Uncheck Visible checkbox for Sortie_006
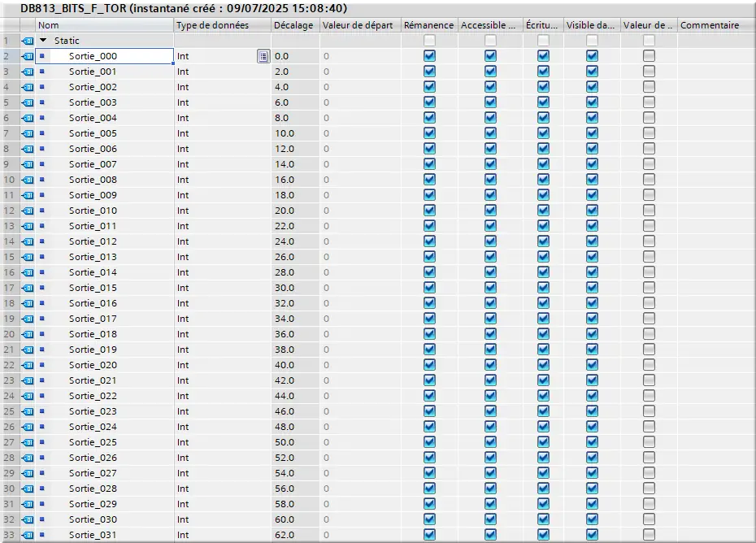The image size is (756, 543). click(592, 149)
